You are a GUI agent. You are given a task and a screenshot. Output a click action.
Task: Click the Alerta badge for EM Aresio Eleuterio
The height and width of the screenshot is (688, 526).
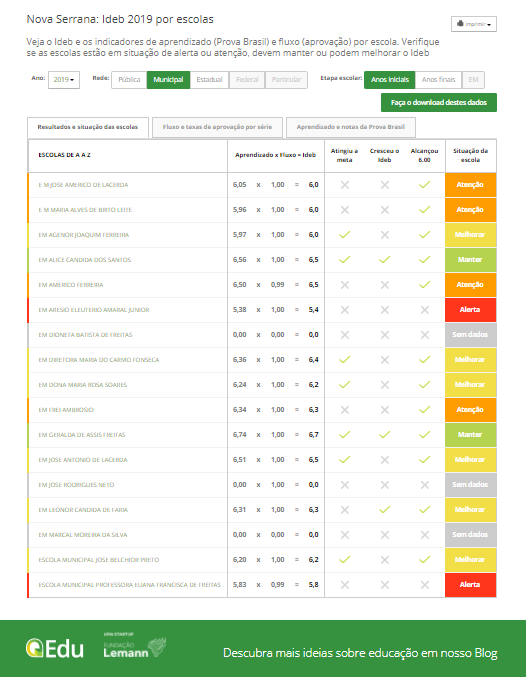pos(470,310)
